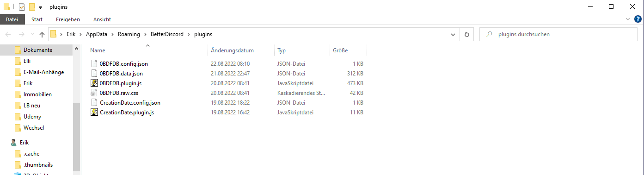Click the 0BDFDB.data.json file icon
Viewport: 644px width, 175px height.
coord(94,74)
